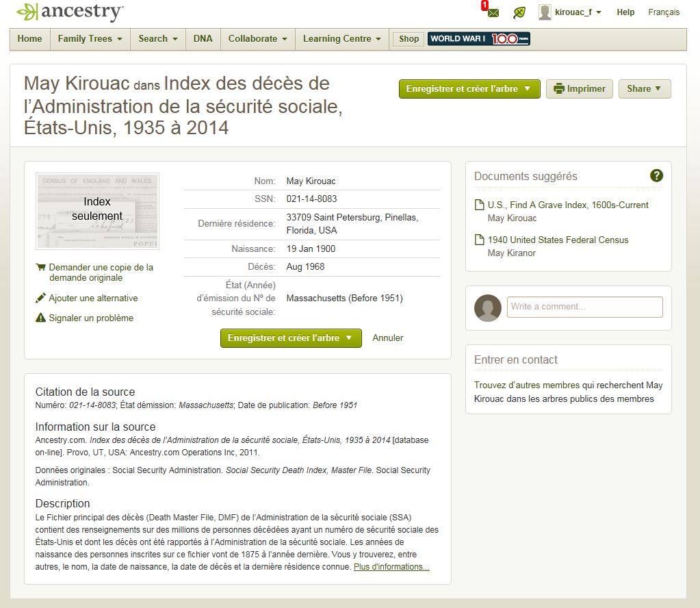700x608 pixels.
Task: Click document icon next to 1940 Federal Census
Action: pos(479,240)
